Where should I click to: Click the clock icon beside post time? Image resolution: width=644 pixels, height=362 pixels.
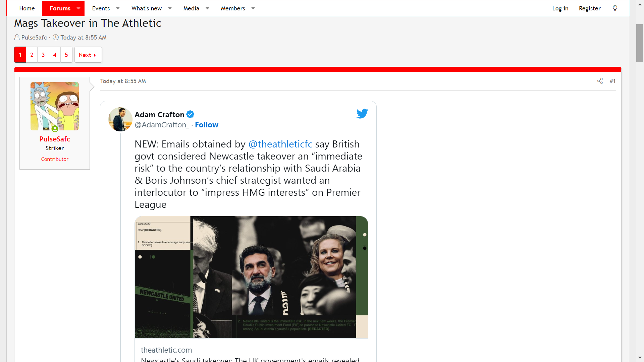click(56, 38)
